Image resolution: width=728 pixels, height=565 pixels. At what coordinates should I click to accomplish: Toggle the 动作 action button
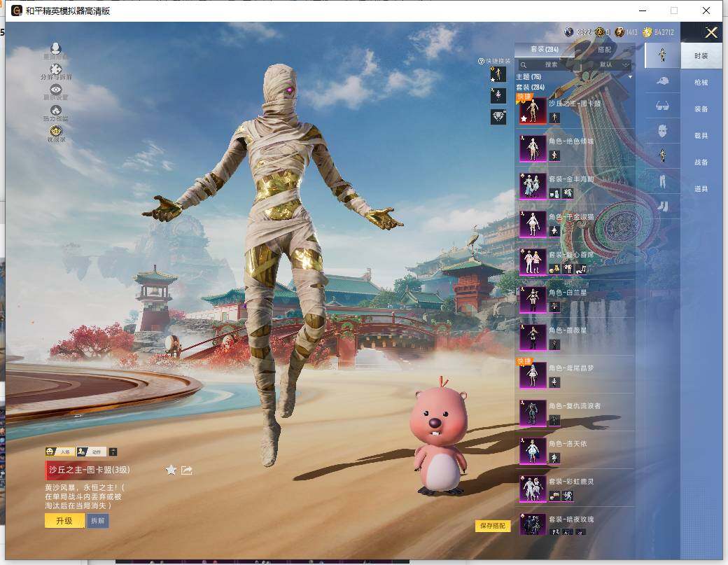pyautogui.click(x=91, y=452)
